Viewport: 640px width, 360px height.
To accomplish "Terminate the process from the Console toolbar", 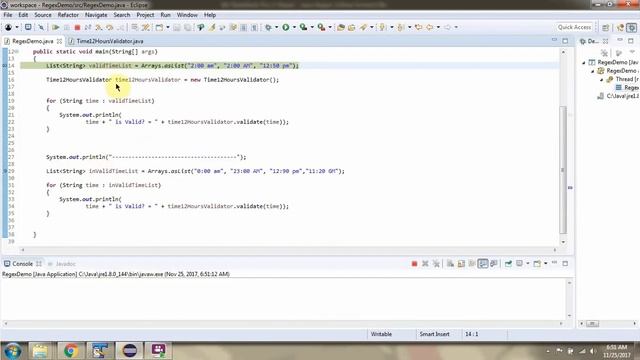I will (x=414, y=264).
